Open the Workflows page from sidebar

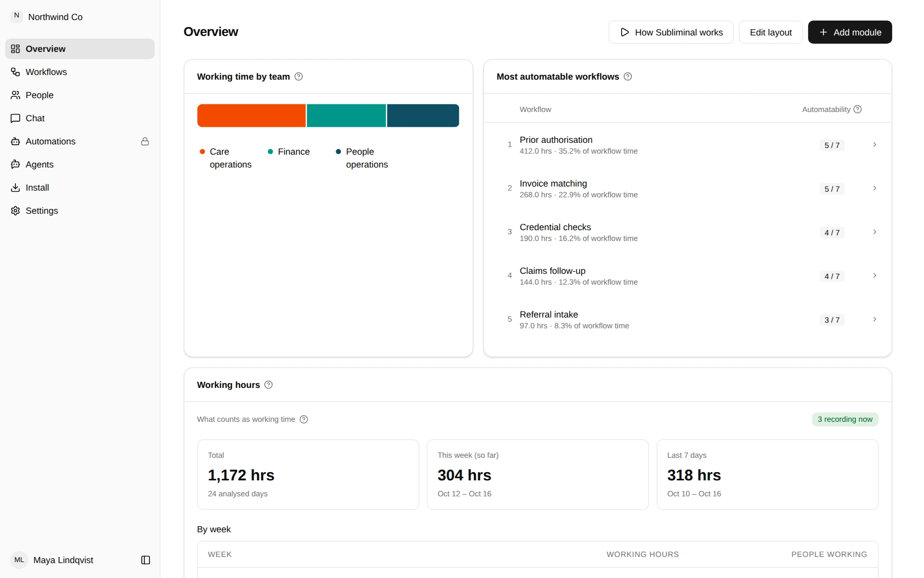(80, 72)
